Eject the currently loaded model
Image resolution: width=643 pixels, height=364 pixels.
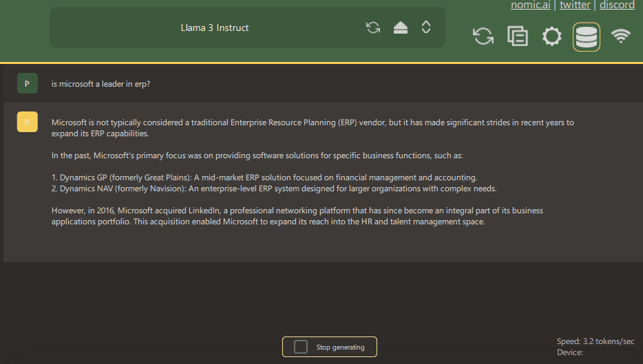coord(400,28)
